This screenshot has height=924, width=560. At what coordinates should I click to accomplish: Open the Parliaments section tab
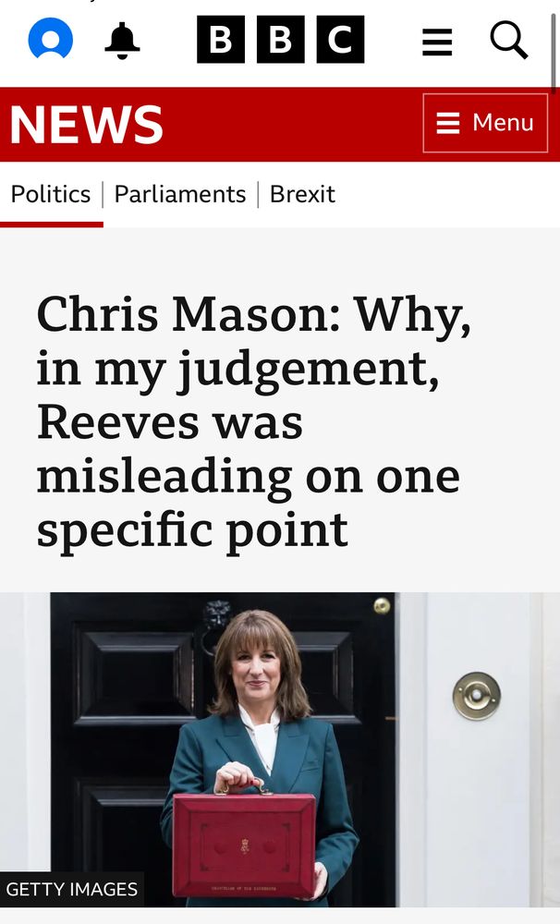(x=179, y=194)
